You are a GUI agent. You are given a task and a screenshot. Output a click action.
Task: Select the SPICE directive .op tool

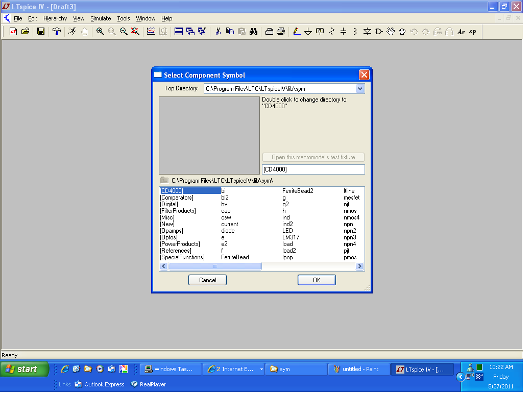pos(473,32)
